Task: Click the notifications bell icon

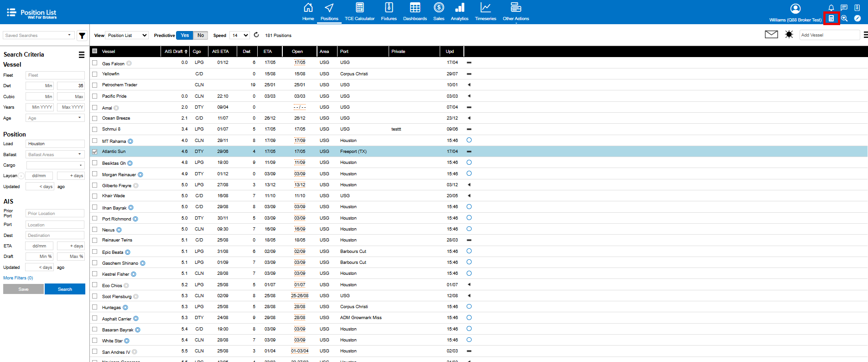Action: point(831,7)
